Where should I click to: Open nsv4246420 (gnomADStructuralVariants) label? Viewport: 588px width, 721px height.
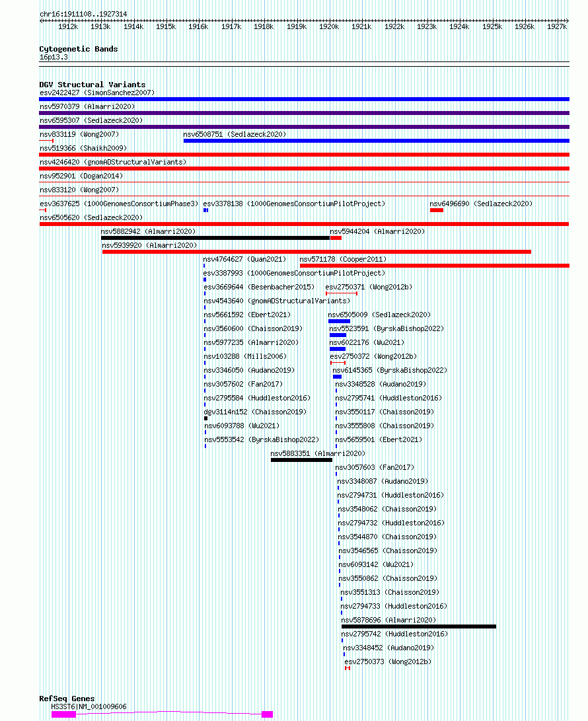pyautogui.click(x=113, y=162)
